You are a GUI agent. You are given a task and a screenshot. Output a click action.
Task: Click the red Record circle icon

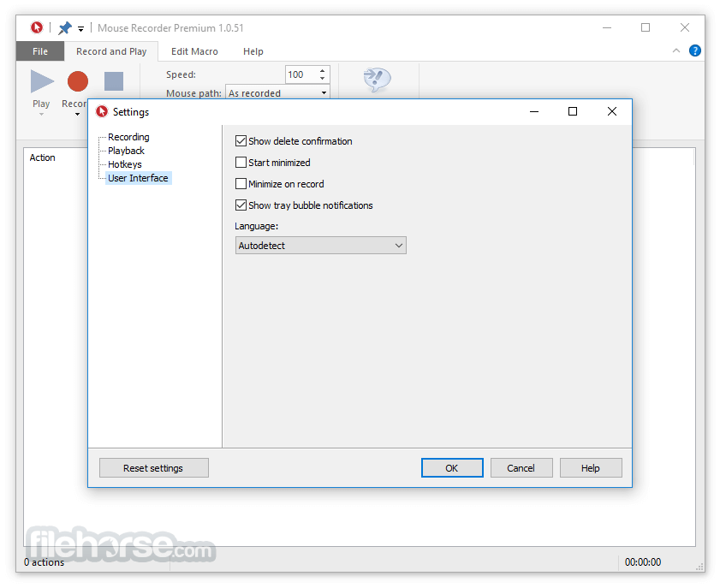click(78, 81)
